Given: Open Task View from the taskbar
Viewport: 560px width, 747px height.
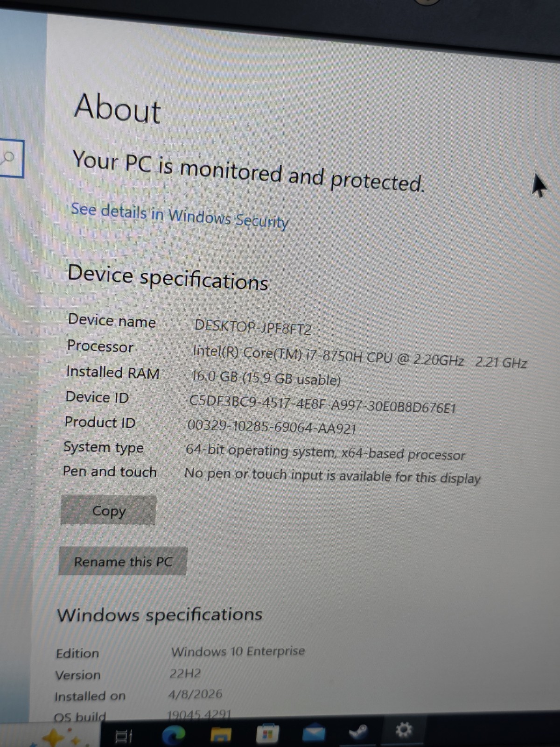Looking at the screenshot, I should (124, 736).
